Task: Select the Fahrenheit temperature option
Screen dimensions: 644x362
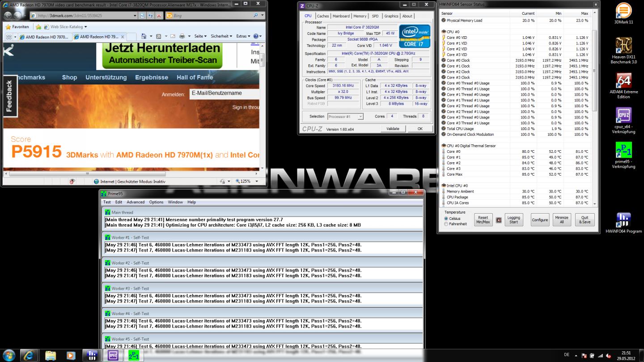Action: click(x=446, y=224)
